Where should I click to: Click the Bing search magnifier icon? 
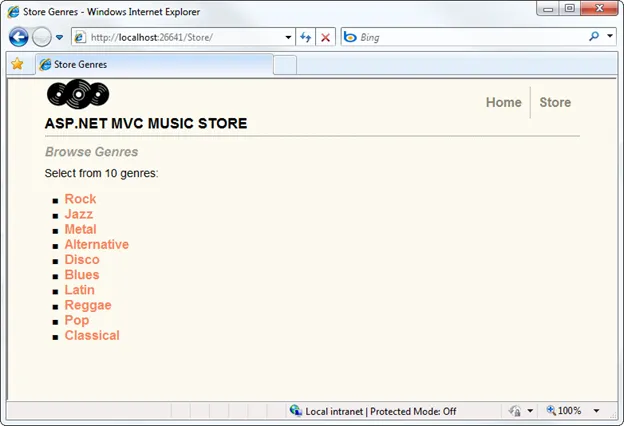pos(594,38)
